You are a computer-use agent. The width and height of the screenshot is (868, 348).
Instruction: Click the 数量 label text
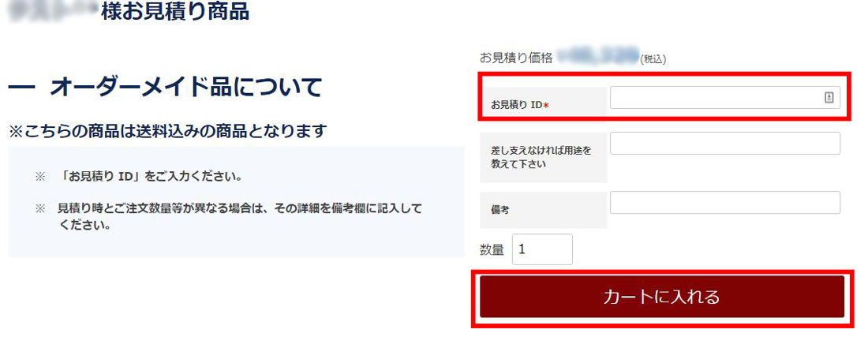click(492, 250)
